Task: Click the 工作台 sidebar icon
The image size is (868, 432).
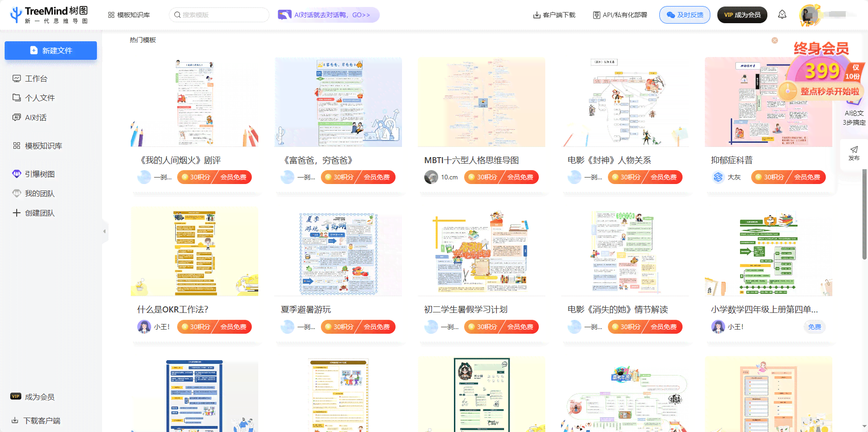Action: pyautogui.click(x=17, y=78)
